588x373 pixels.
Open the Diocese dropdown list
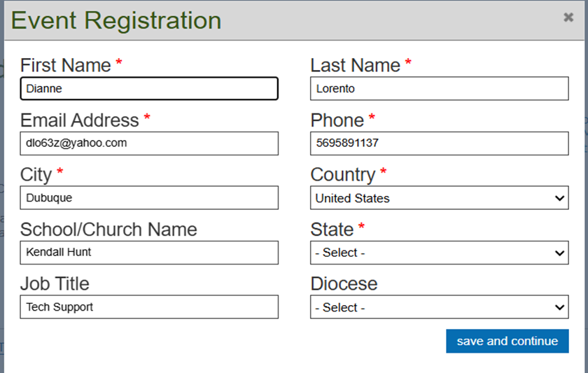(x=439, y=307)
